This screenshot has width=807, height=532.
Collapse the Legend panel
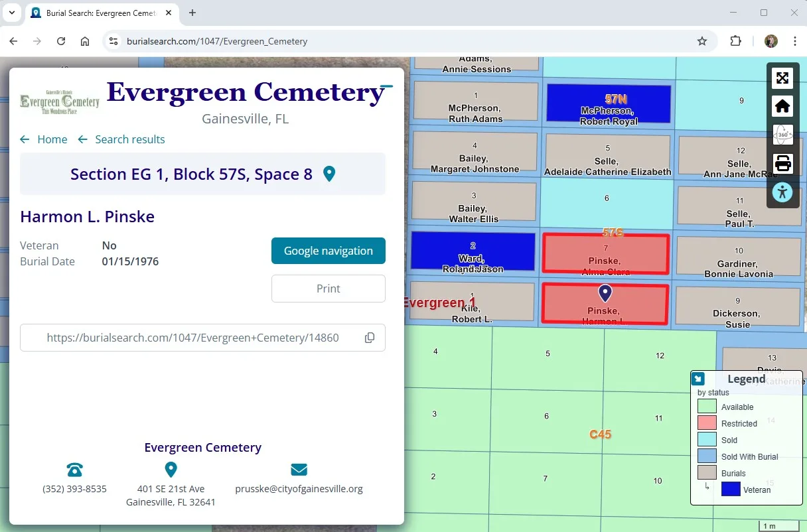pos(698,379)
